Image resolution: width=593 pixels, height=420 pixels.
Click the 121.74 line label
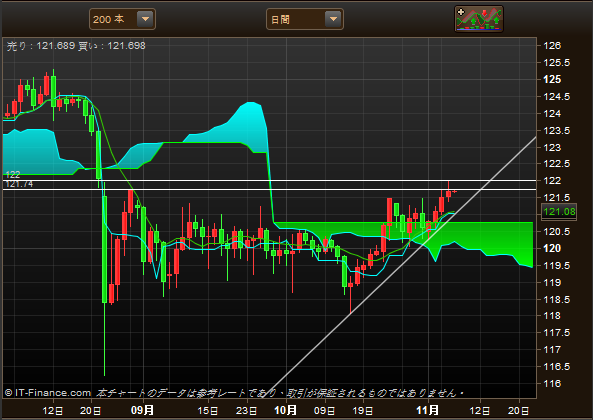19,184
